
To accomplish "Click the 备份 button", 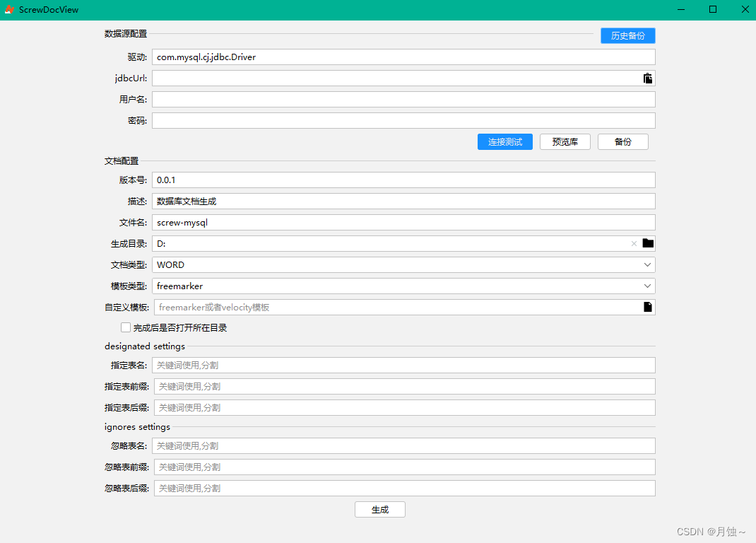I will click(622, 141).
